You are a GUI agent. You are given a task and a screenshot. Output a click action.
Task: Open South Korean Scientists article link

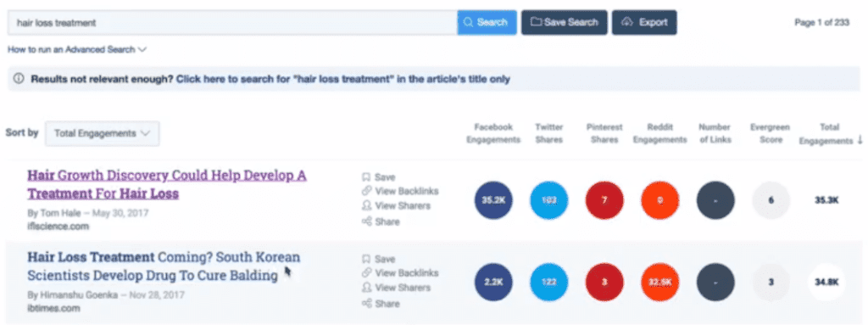pyautogui.click(x=164, y=266)
